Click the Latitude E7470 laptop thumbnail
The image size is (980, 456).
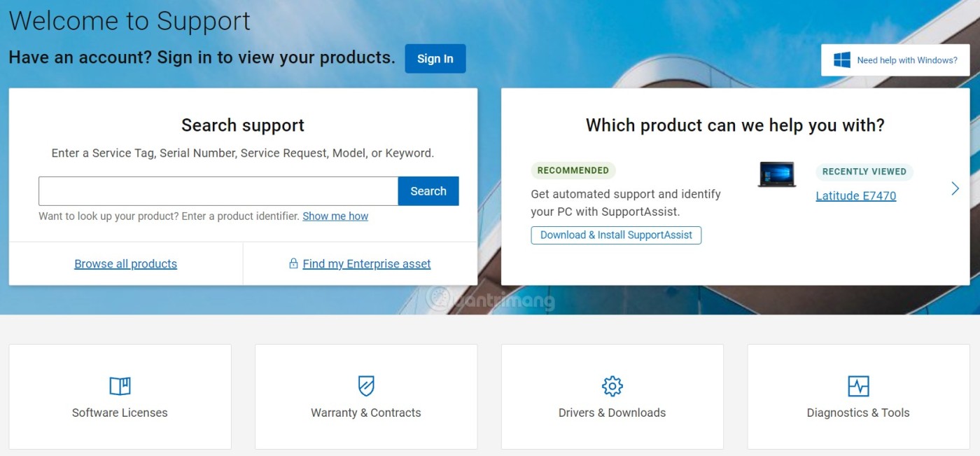point(777,175)
